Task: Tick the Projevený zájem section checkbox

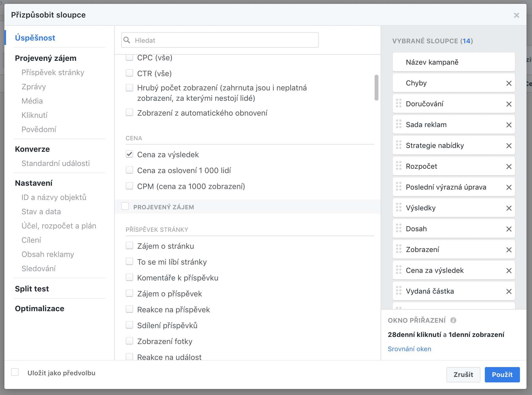Action: click(125, 206)
